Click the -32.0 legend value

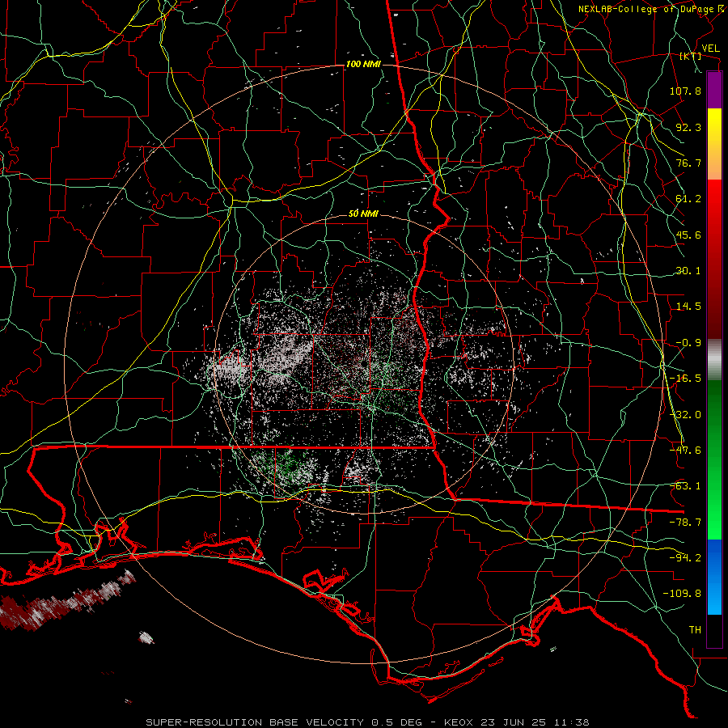[x=685, y=415]
